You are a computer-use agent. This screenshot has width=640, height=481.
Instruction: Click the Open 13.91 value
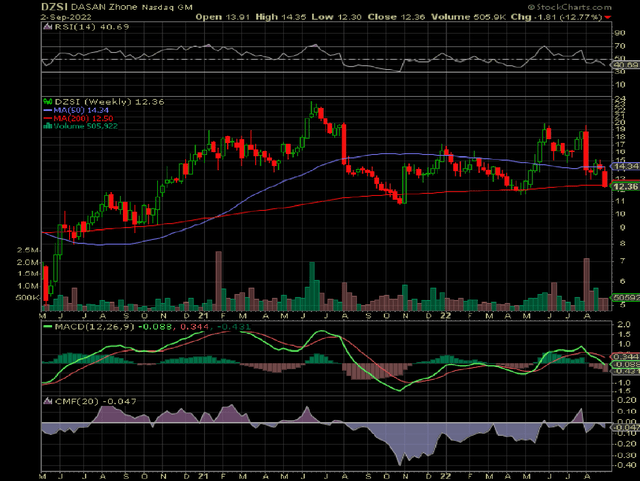pos(223,17)
